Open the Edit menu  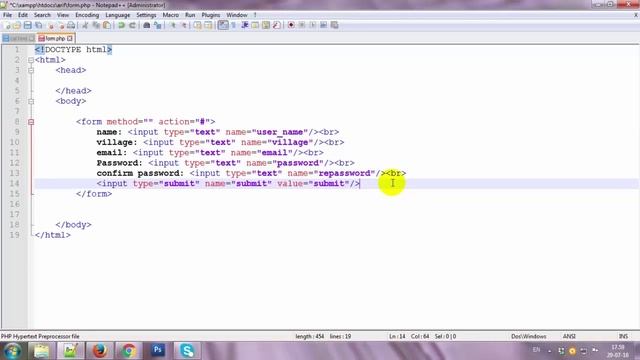tap(23, 15)
